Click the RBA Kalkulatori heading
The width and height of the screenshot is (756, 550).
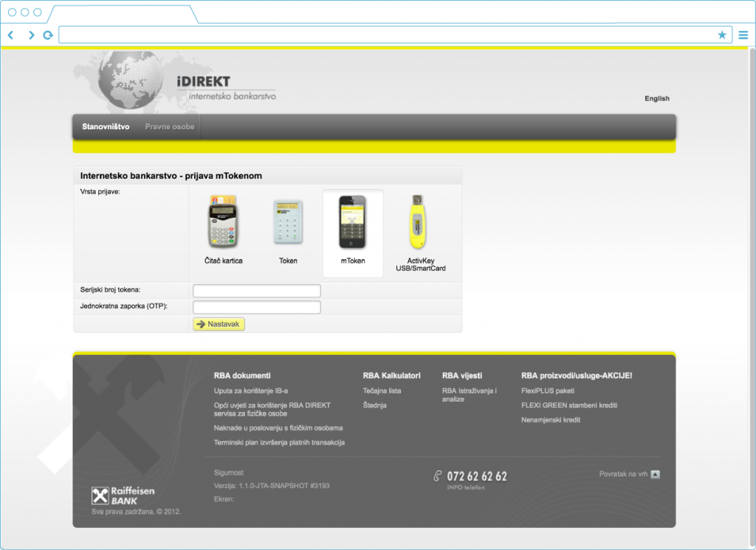391,376
